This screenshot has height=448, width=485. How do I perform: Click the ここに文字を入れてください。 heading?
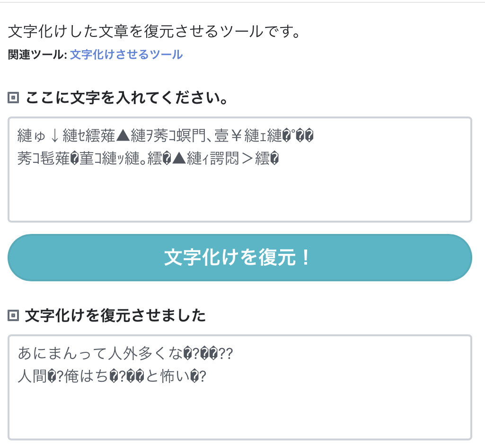(x=127, y=98)
